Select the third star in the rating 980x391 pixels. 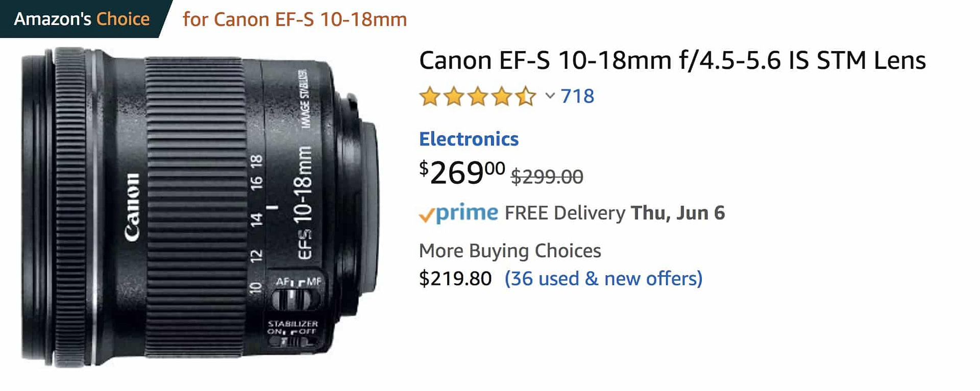pyautogui.click(x=477, y=96)
